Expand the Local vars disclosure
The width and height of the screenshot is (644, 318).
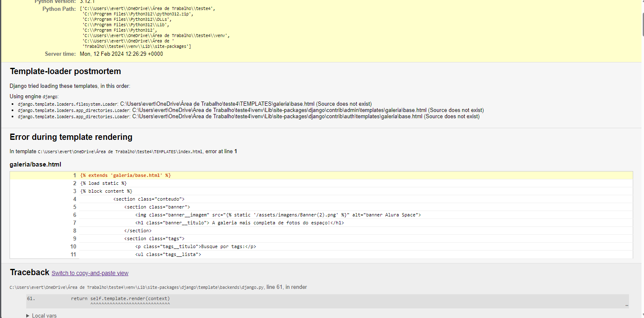pyautogui.click(x=41, y=316)
